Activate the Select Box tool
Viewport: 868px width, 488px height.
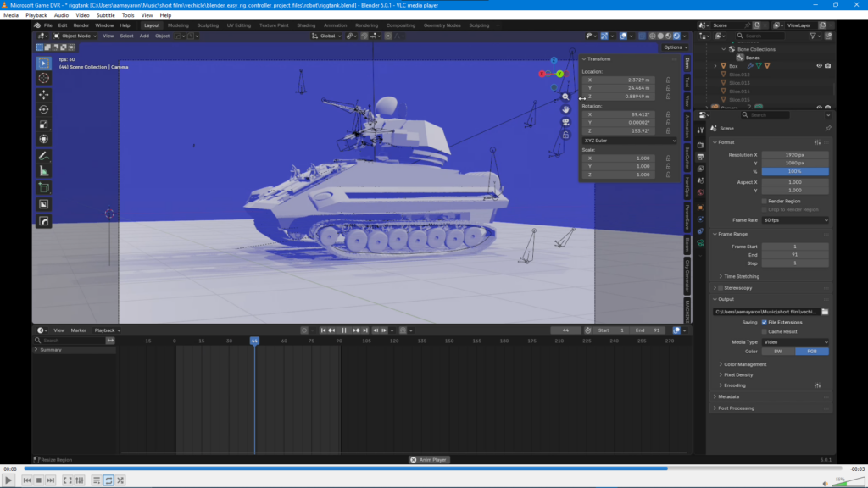point(44,64)
